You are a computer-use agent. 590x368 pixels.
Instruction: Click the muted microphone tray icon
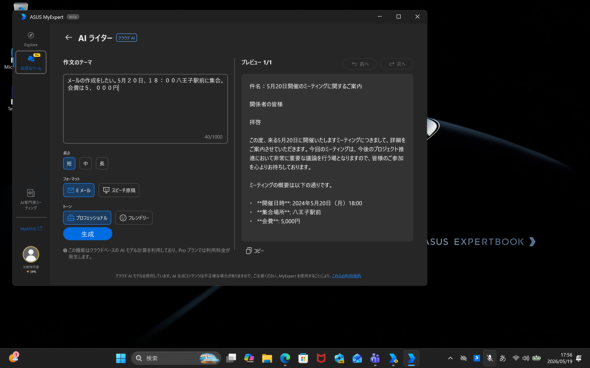click(490, 358)
